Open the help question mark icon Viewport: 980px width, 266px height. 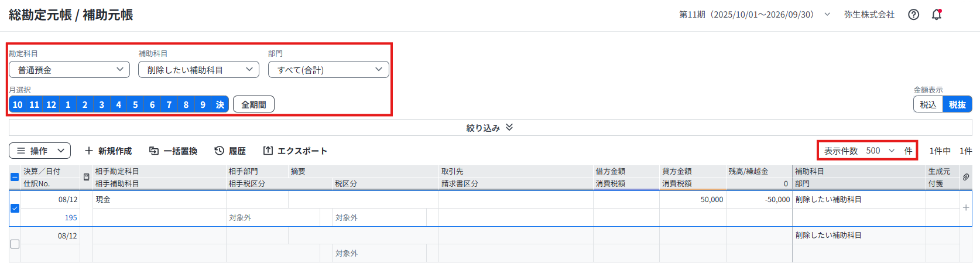coord(913,15)
